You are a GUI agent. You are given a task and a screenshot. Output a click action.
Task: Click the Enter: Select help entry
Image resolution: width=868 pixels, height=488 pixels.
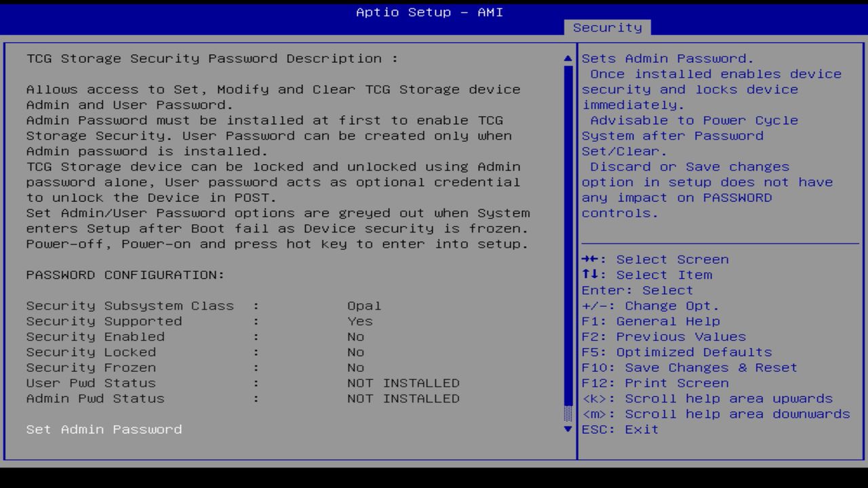(637, 290)
